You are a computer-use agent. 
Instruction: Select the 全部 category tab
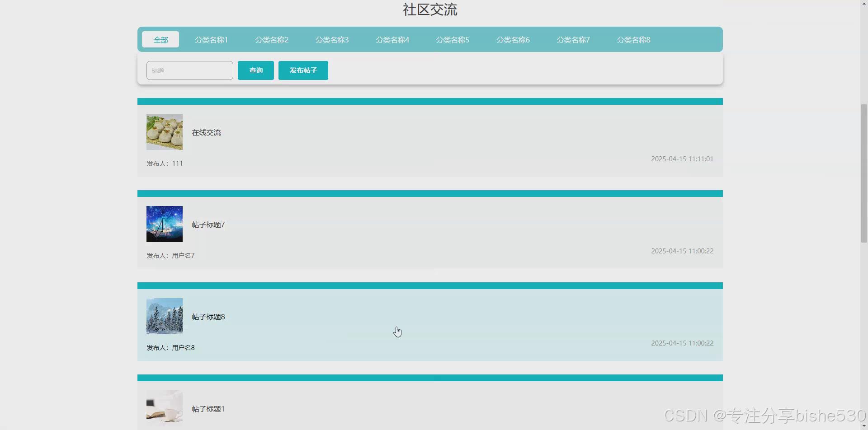coord(160,40)
